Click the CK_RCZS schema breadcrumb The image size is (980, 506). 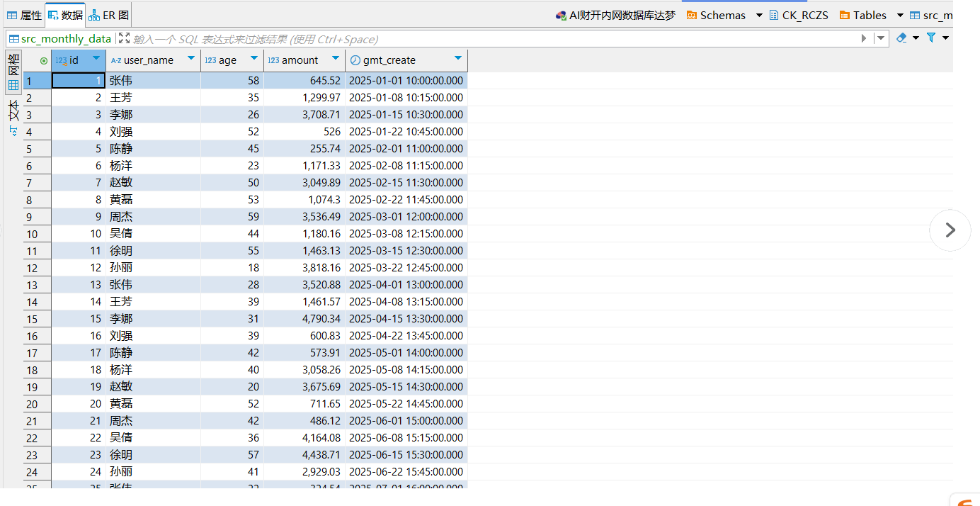(798, 15)
